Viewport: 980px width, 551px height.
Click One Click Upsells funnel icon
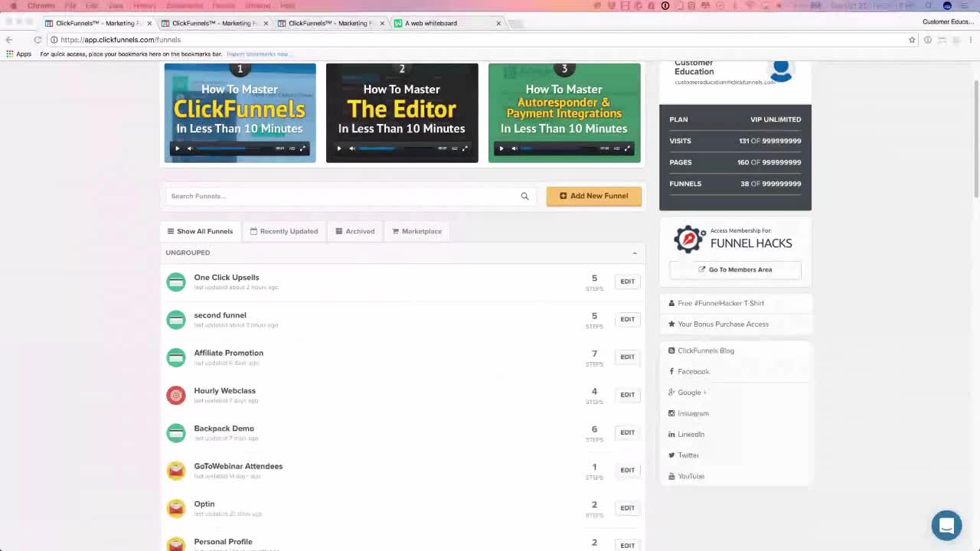click(176, 282)
